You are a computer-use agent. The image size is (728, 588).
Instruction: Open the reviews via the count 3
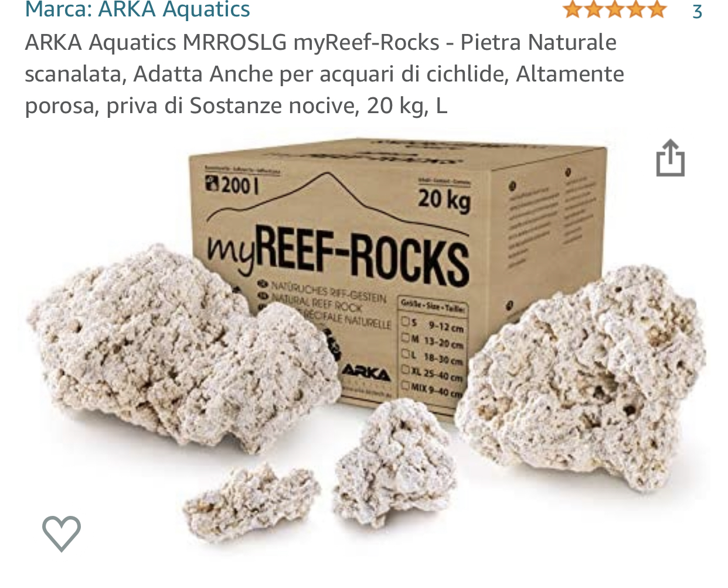pyautogui.click(x=697, y=11)
